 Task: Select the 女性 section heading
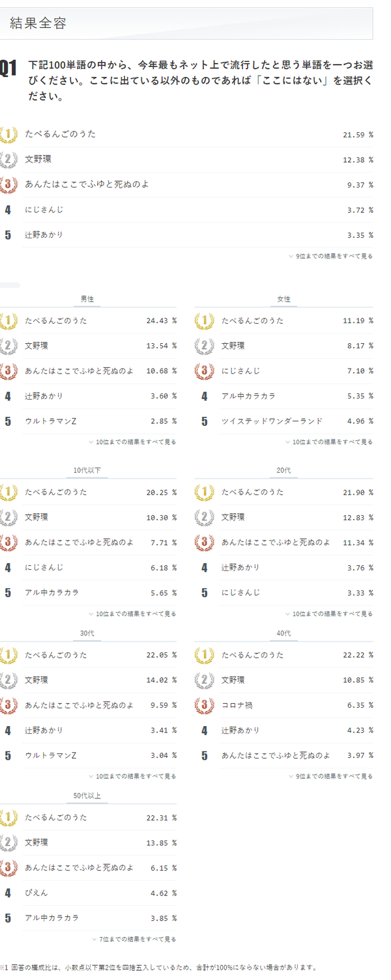(x=284, y=300)
